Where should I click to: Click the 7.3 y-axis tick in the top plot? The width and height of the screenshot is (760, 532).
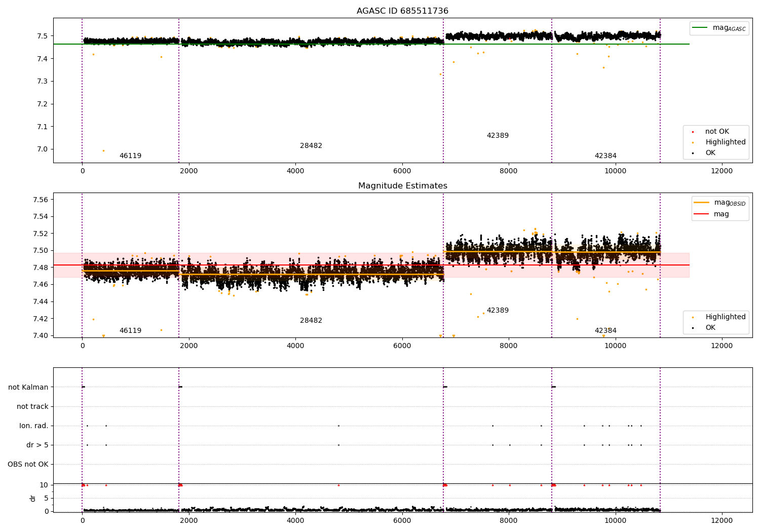(42, 82)
